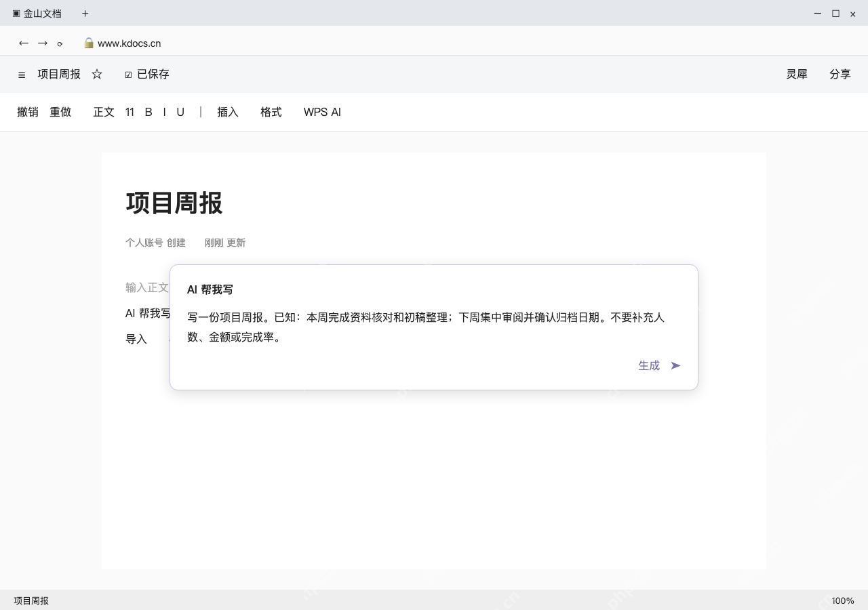Toggle bold with the B button

[149, 113]
